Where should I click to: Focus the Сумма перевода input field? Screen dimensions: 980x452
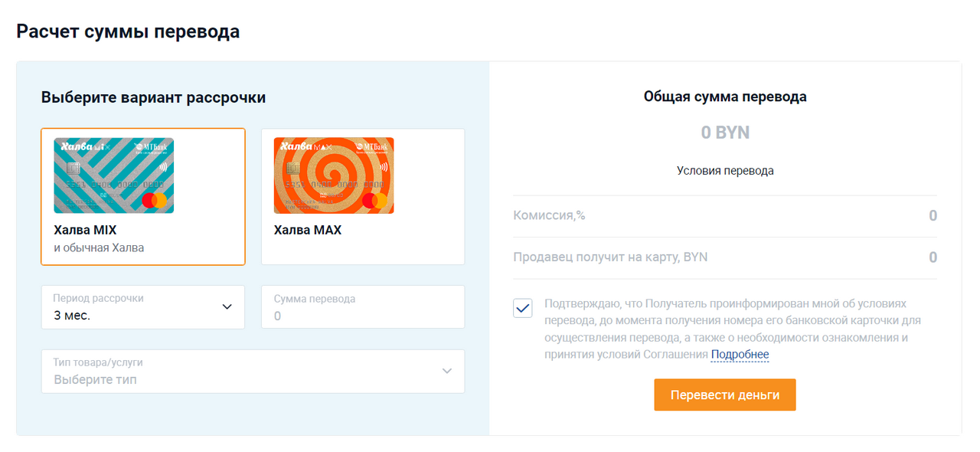pos(363,308)
